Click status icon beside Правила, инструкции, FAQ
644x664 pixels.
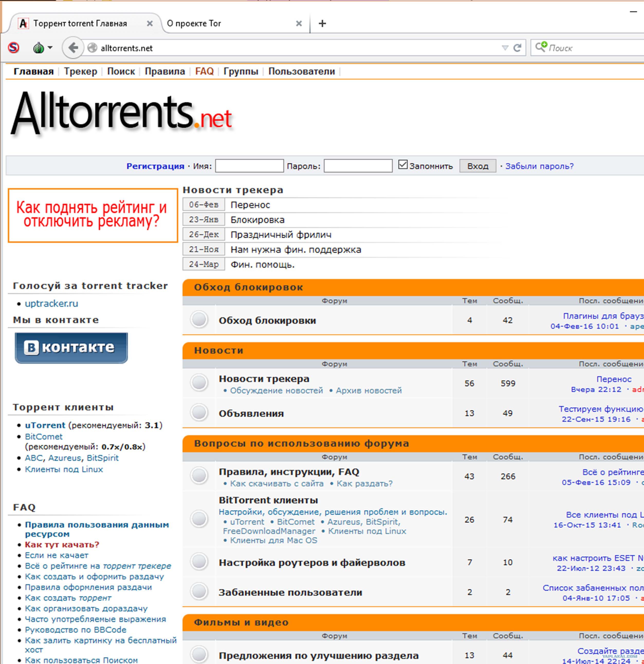[199, 475]
